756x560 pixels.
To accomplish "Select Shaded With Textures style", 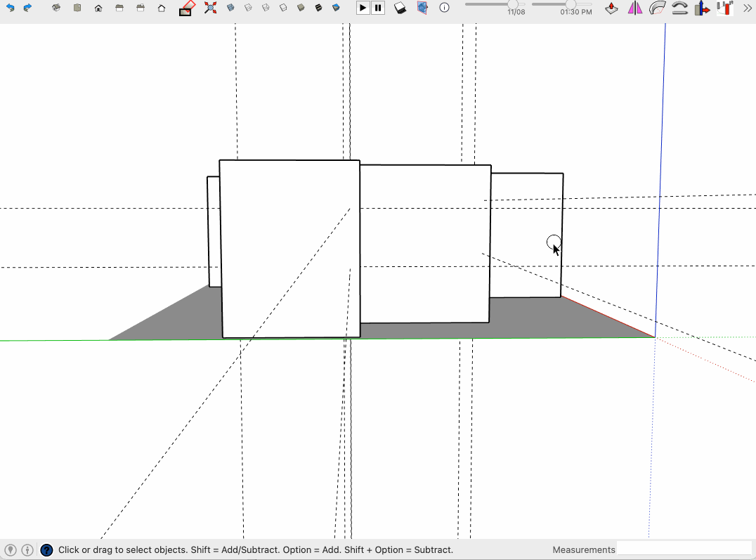I will coord(319,8).
